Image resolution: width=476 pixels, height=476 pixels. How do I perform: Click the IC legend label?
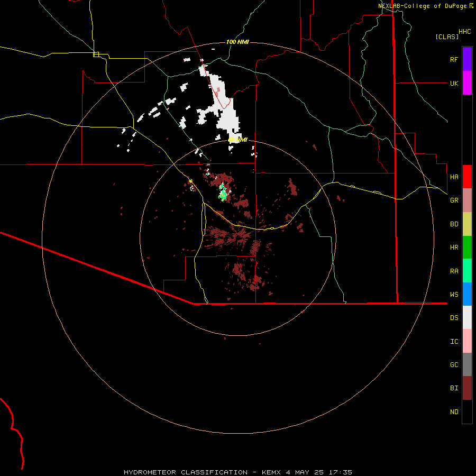point(454,342)
